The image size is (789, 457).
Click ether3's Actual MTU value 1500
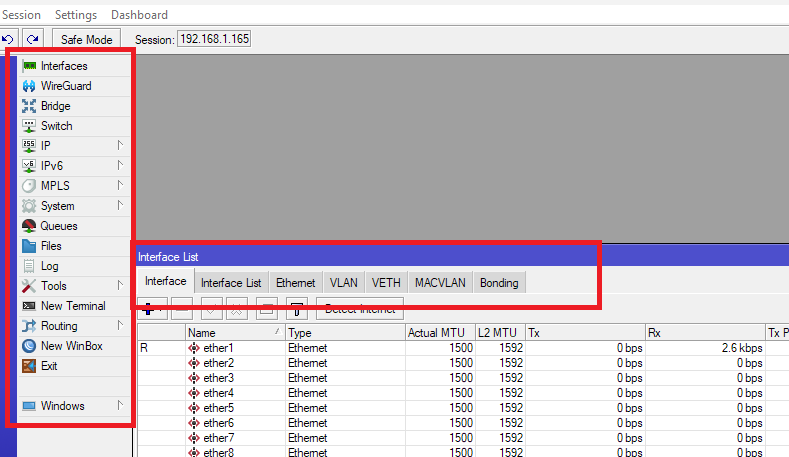click(x=461, y=378)
